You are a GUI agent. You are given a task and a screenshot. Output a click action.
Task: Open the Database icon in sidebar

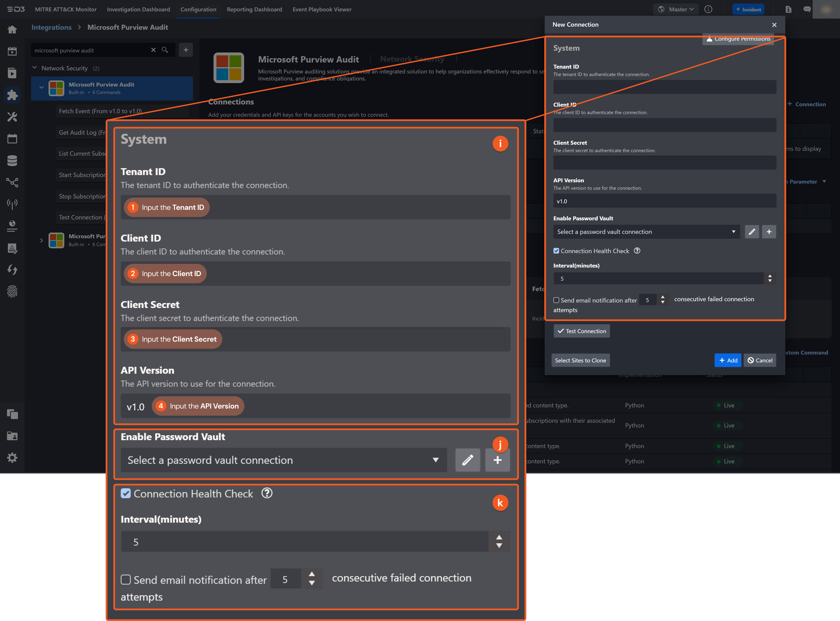pyautogui.click(x=12, y=160)
